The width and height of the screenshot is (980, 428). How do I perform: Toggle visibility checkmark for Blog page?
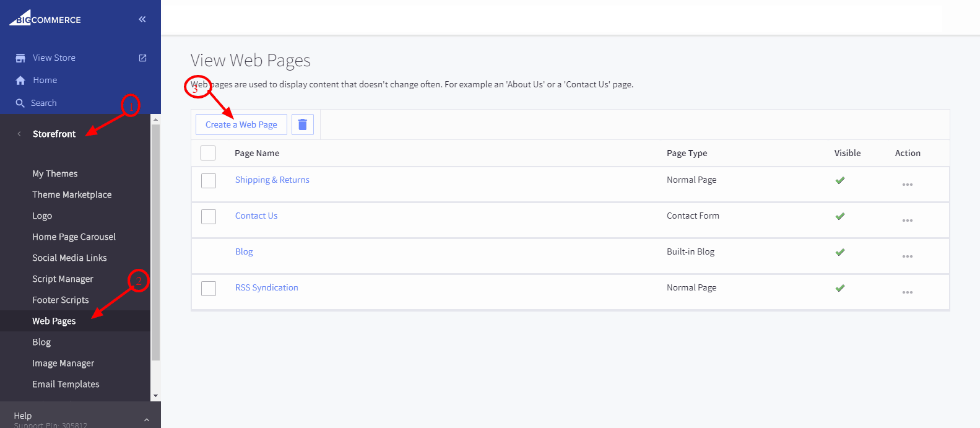[840, 252]
